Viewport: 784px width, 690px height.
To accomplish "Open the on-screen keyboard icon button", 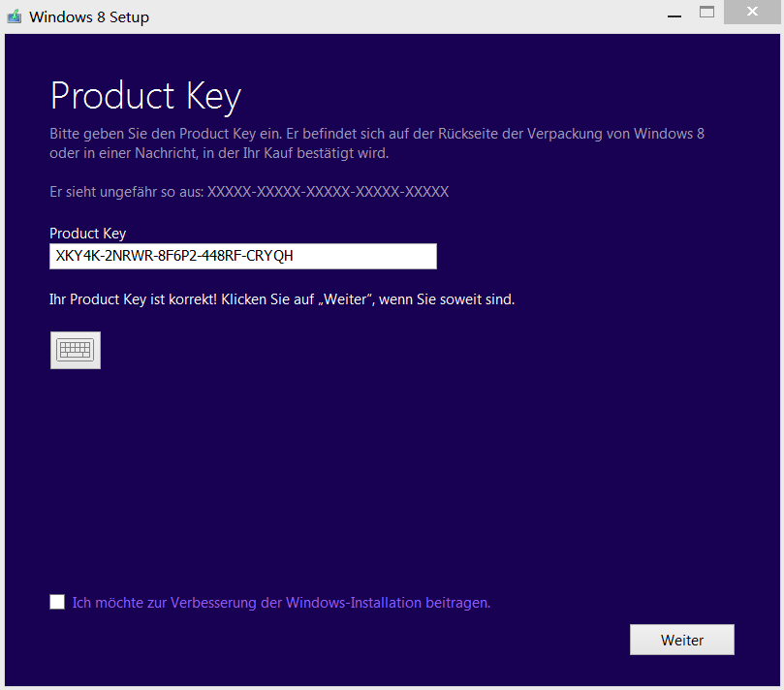I will pos(76,350).
